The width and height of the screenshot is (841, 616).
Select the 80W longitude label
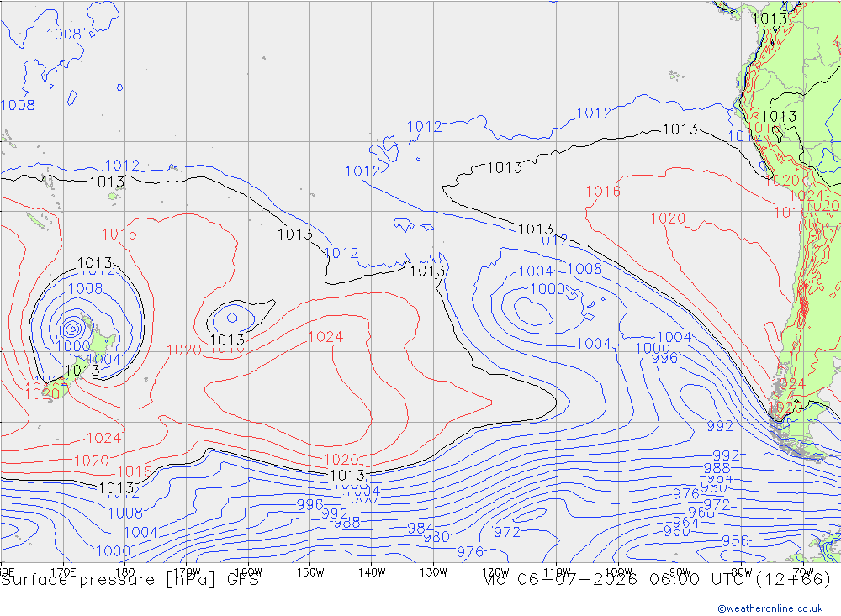[x=742, y=572]
